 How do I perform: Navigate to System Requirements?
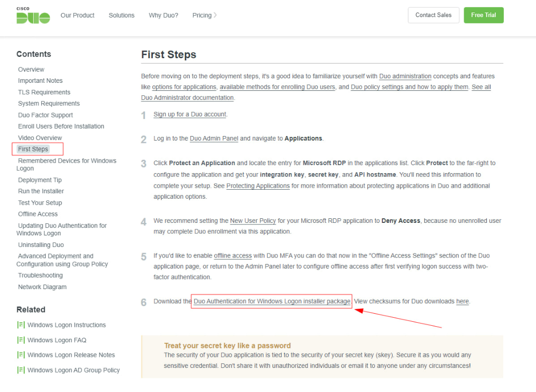pos(49,103)
